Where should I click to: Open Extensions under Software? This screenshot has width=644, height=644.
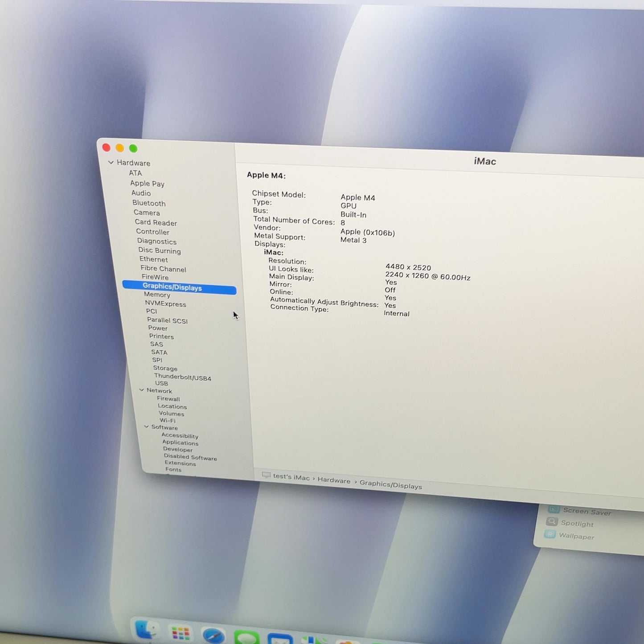click(180, 463)
